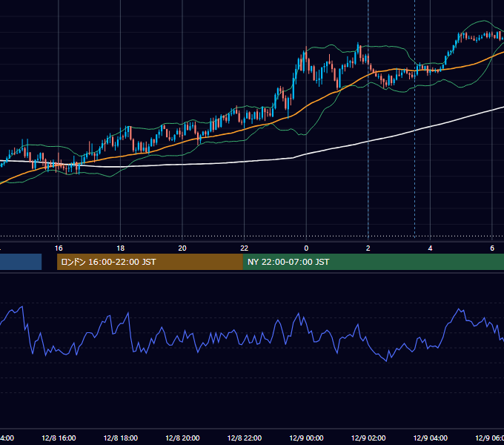The width and height of the screenshot is (504, 445).
Task: Click the '12/9 02:00' date label
Action: (368, 438)
